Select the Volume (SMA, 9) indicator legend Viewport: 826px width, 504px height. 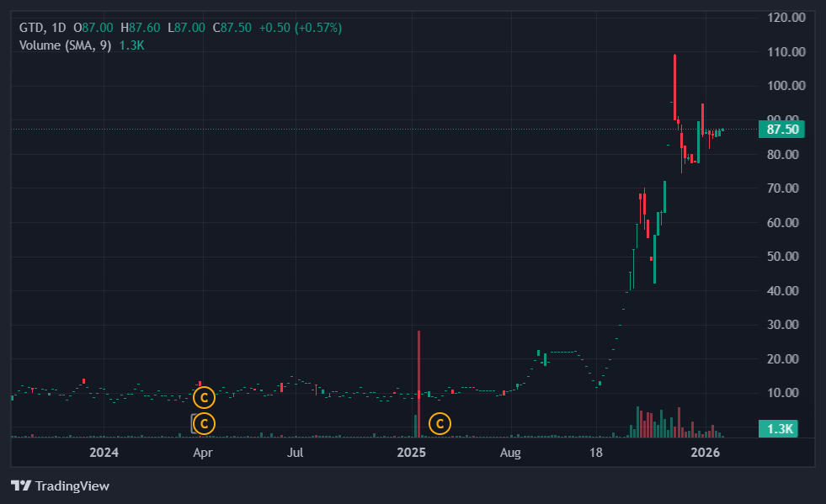coord(65,45)
